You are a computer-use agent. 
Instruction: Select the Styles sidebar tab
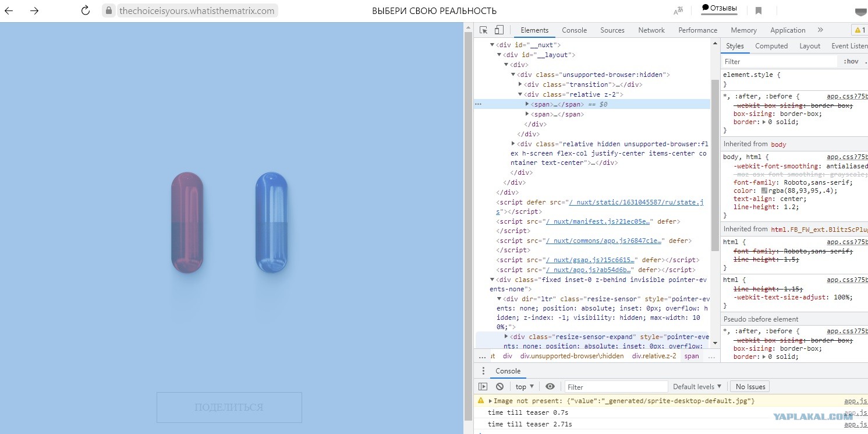coord(735,46)
